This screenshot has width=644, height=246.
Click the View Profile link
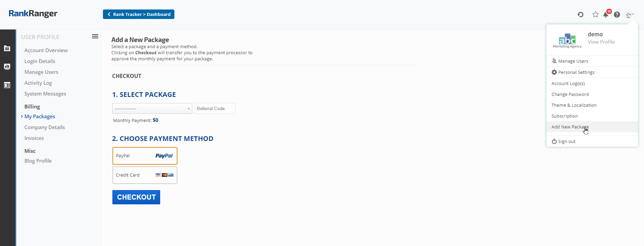point(601,42)
